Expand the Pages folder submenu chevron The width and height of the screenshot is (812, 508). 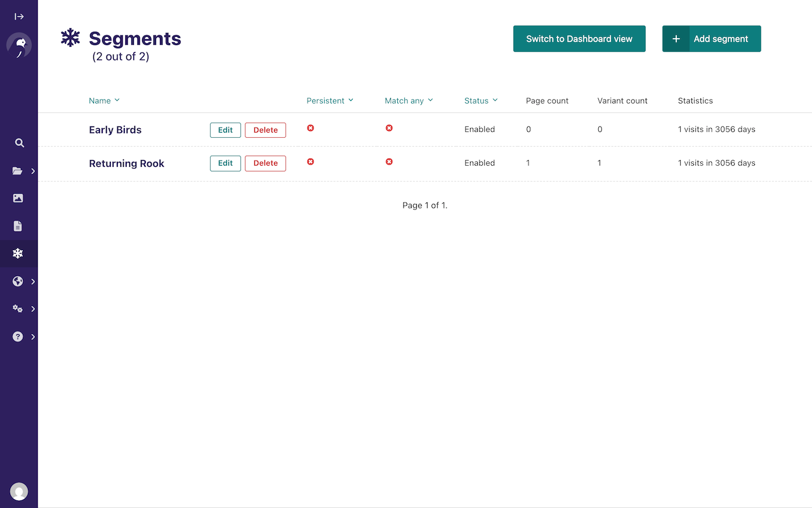click(x=33, y=171)
